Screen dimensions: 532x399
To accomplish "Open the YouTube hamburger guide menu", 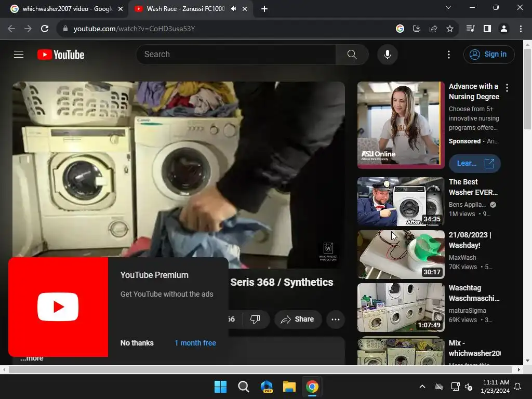I will (19, 54).
